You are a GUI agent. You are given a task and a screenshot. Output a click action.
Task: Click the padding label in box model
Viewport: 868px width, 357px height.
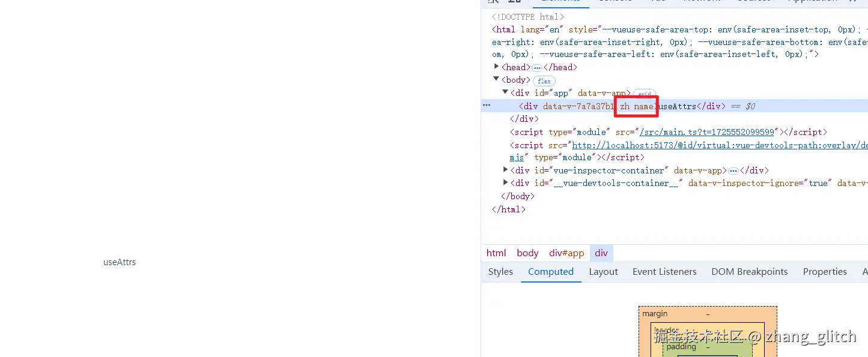coord(681,347)
